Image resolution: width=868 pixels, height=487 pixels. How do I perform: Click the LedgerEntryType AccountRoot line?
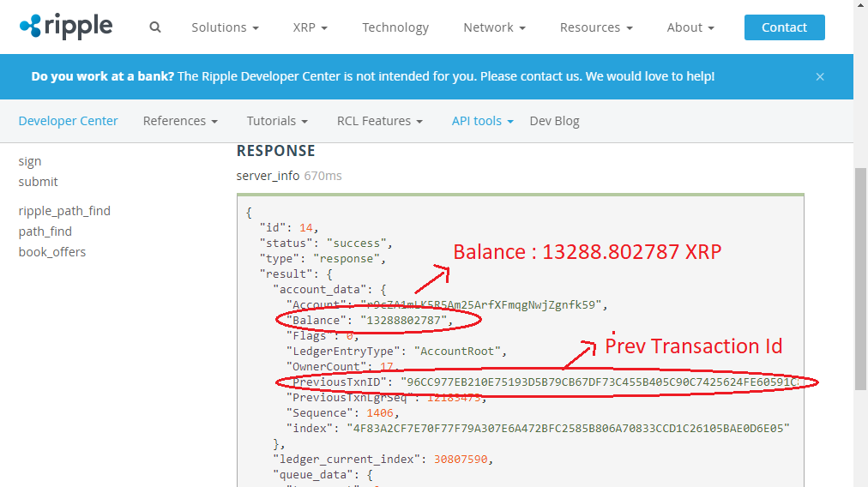(x=396, y=351)
